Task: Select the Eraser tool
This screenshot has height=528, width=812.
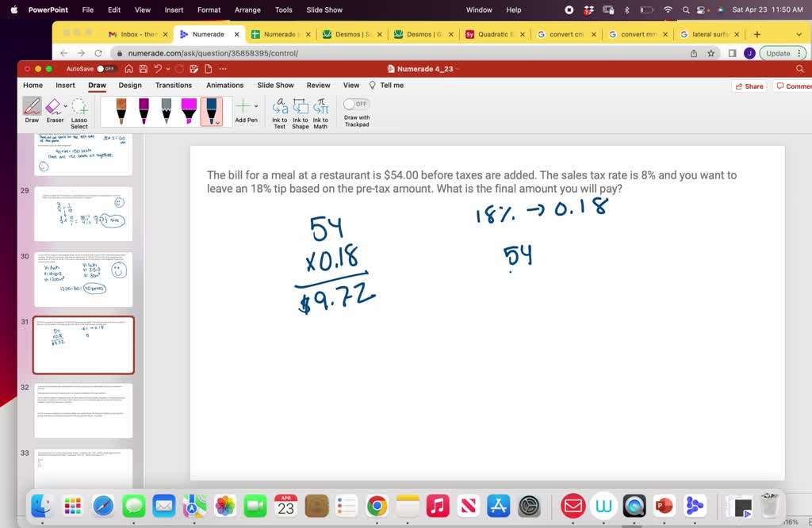Action: tap(53, 107)
